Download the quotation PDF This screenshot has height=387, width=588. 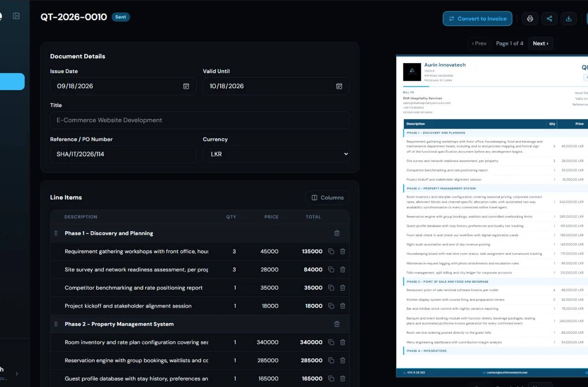tap(569, 18)
